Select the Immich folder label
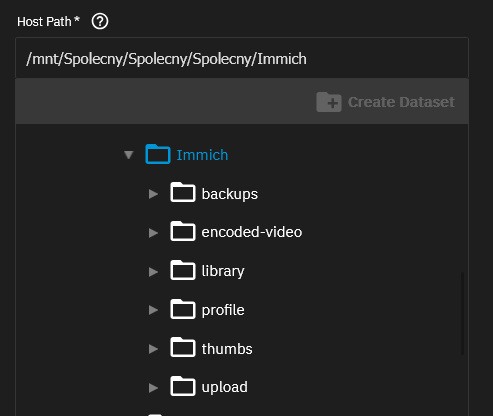Image resolution: width=493 pixels, height=416 pixels. [202, 155]
